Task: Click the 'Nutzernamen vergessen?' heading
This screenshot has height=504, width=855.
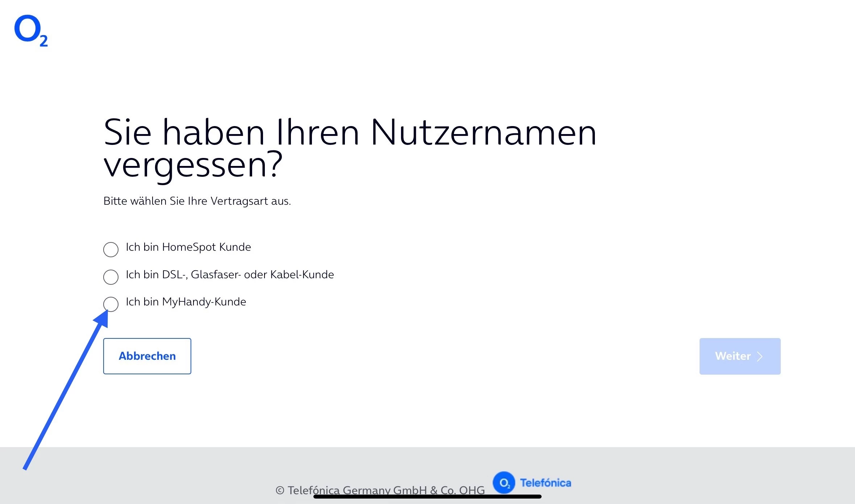Action: coord(350,133)
